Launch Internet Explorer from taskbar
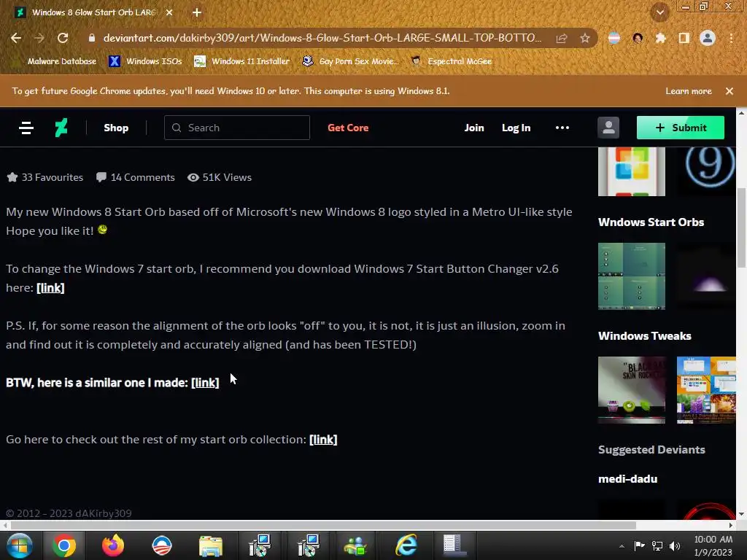 (x=406, y=545)
